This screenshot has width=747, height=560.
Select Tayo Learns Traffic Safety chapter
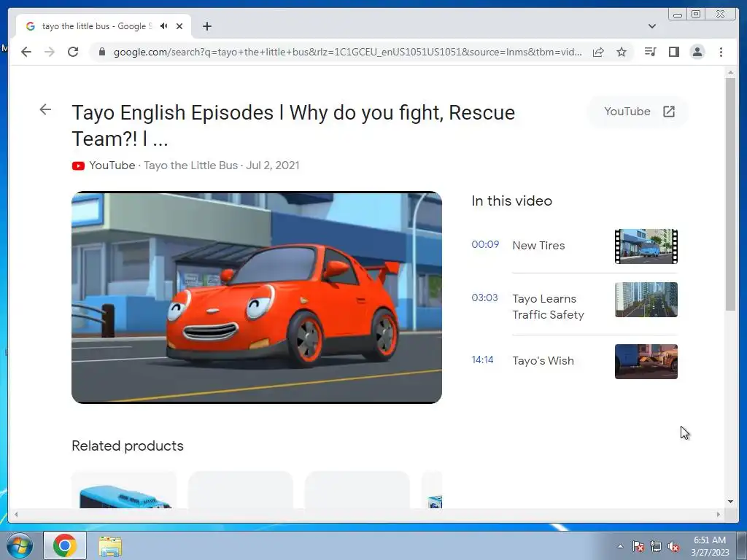tap(548, 307)
